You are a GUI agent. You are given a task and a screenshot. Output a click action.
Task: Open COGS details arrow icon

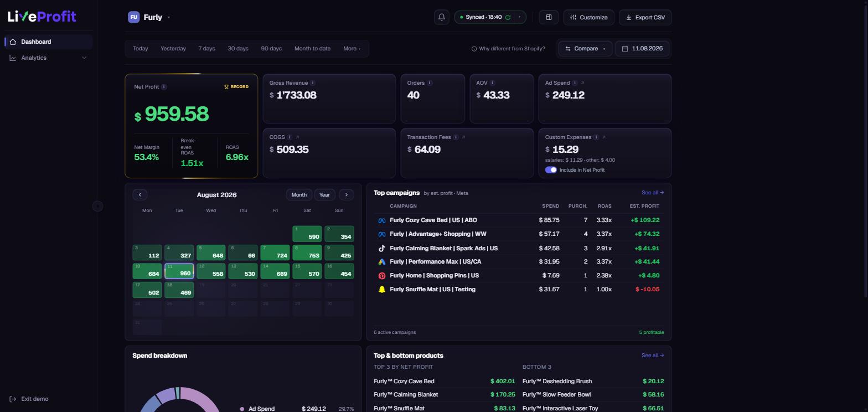297,137
